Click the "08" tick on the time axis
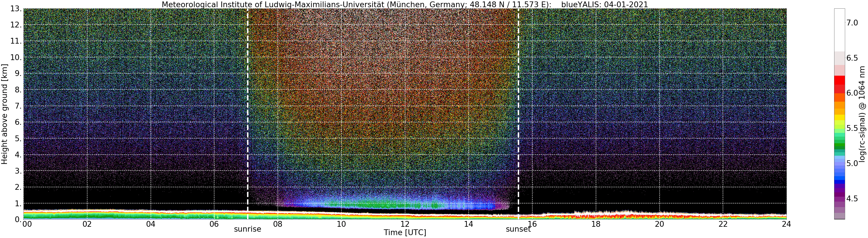This screenshot has height=238, width=868. pyautogui.click(x=278, y=224)
